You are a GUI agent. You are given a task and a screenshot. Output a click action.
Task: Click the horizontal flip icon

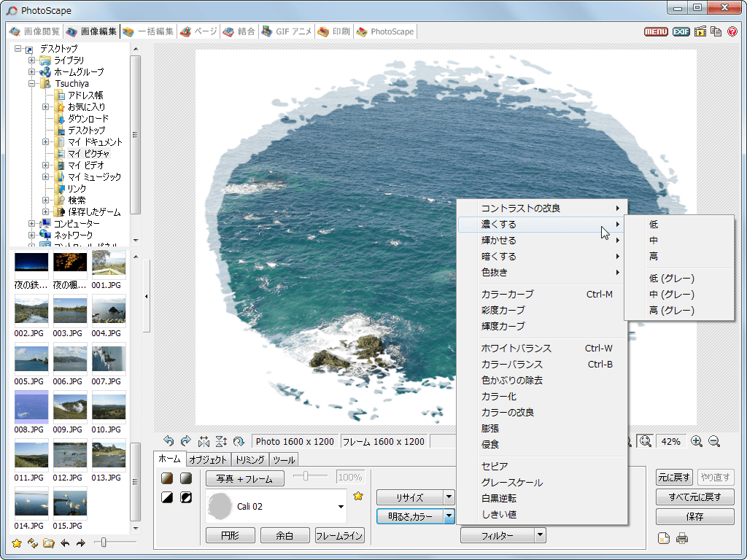(204, 441)
